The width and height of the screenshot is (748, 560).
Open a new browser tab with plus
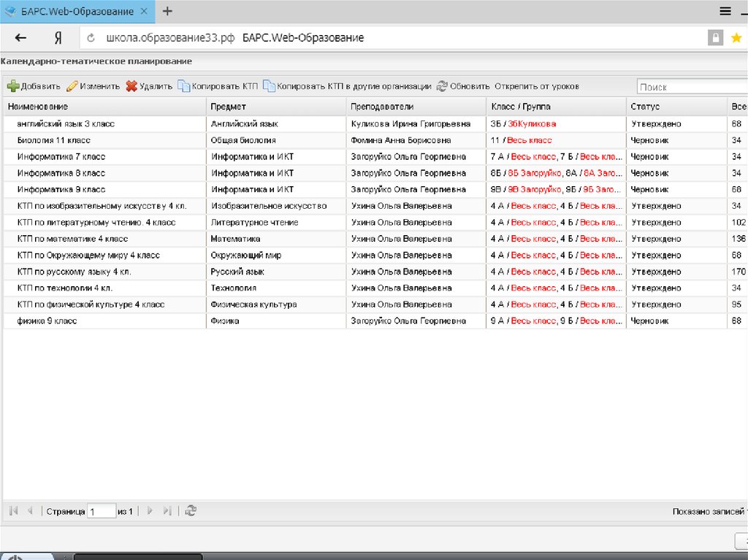[x=168, y=11]
